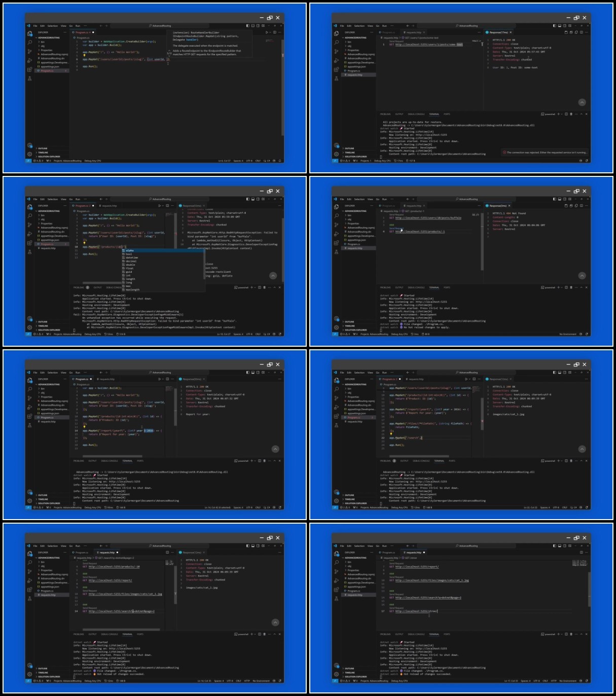Select PORTS tab in Response(17ms) window
This screenshot has height=696, width=616.
(447, 114)
